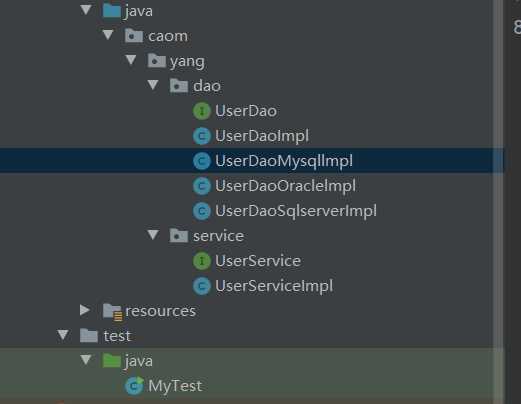Select the UserDaoSqlserverImpl file label

pos(296,211)
